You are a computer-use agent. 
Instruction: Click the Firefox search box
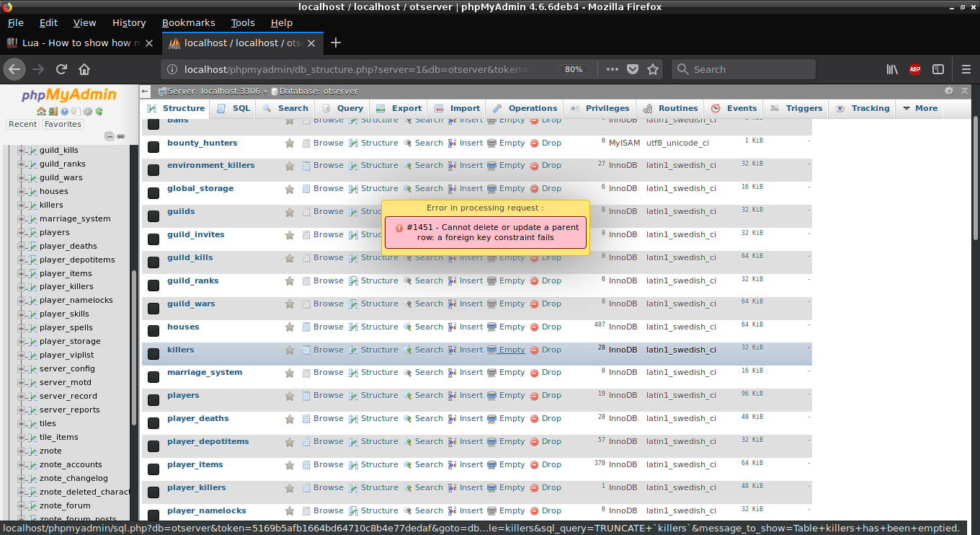click(x=744, y=69)
